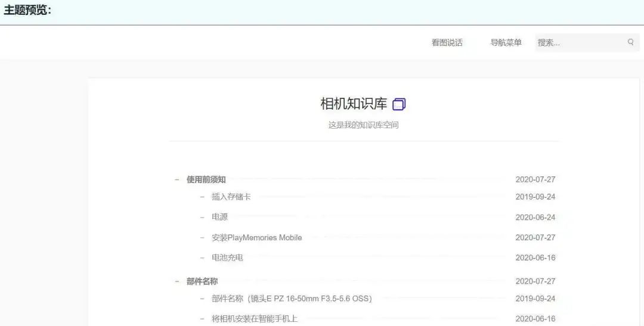Open the 将相机安装在智能手机上 article

click(x=255, y=319)
